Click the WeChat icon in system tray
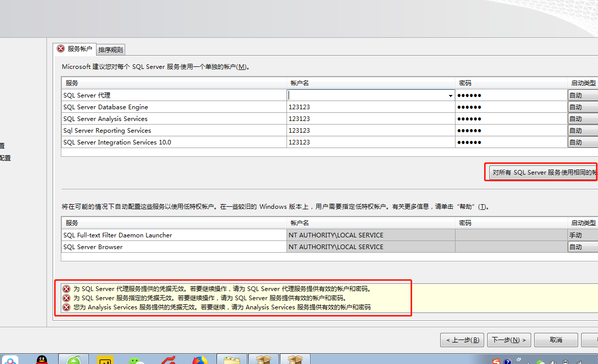The height and width of the screenshot is (364, 598). (x=540, y=362)
